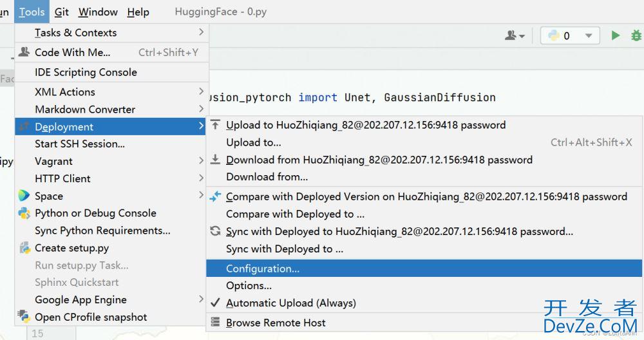Open Deployment Configuration...
This screenshot has width=644, height=340.
pyautogui.click(x=424, y=268)
